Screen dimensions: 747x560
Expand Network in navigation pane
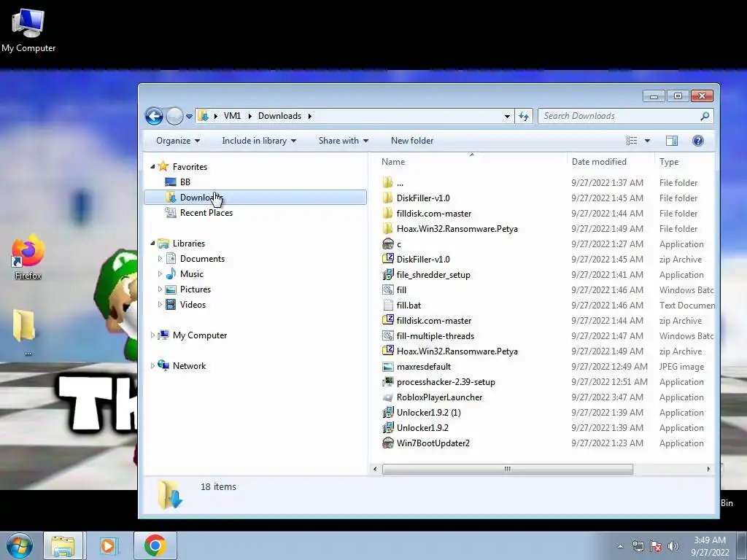click(152, 365)
